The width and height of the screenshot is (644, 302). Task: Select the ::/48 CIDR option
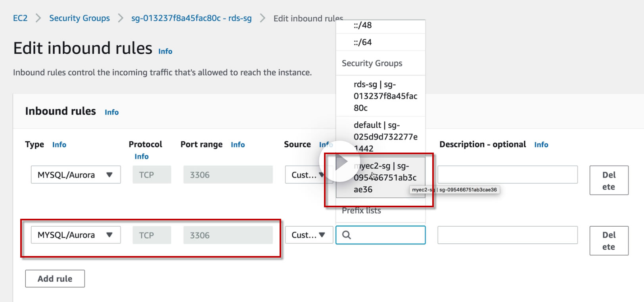coord(363,25)
